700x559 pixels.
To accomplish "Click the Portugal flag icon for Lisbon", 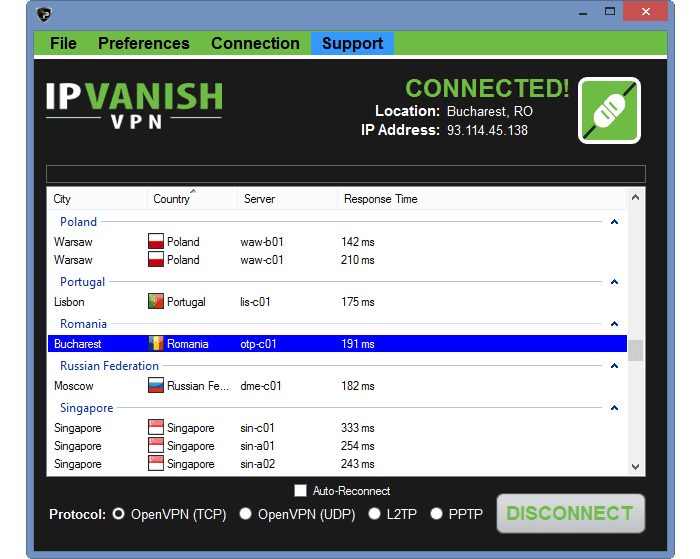I will [156, 301].
